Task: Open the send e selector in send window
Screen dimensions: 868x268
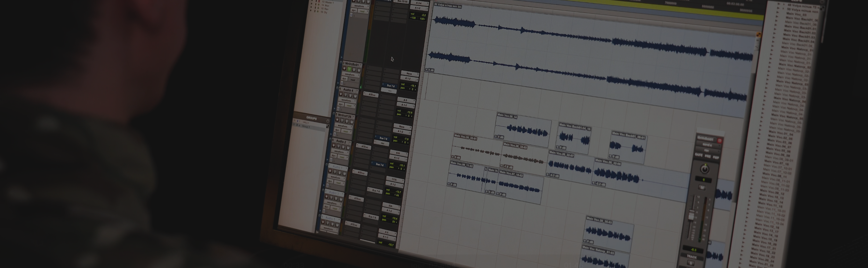Action: [709, 145]
